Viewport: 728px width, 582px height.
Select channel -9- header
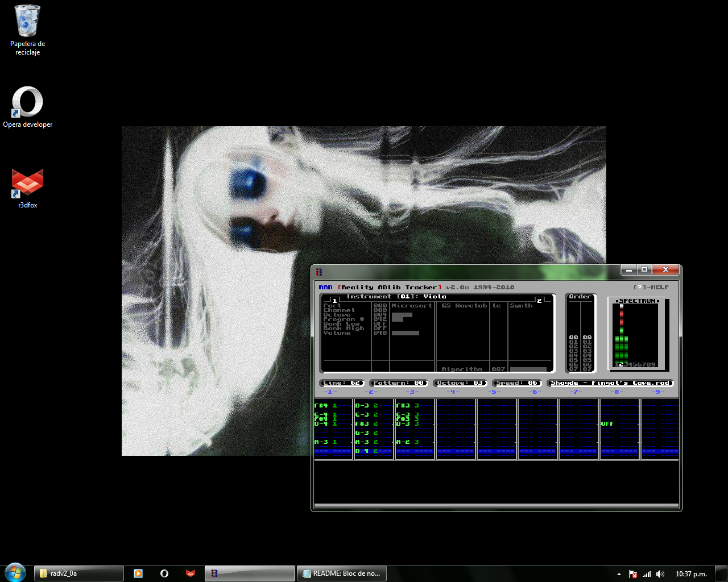(658, 392)
